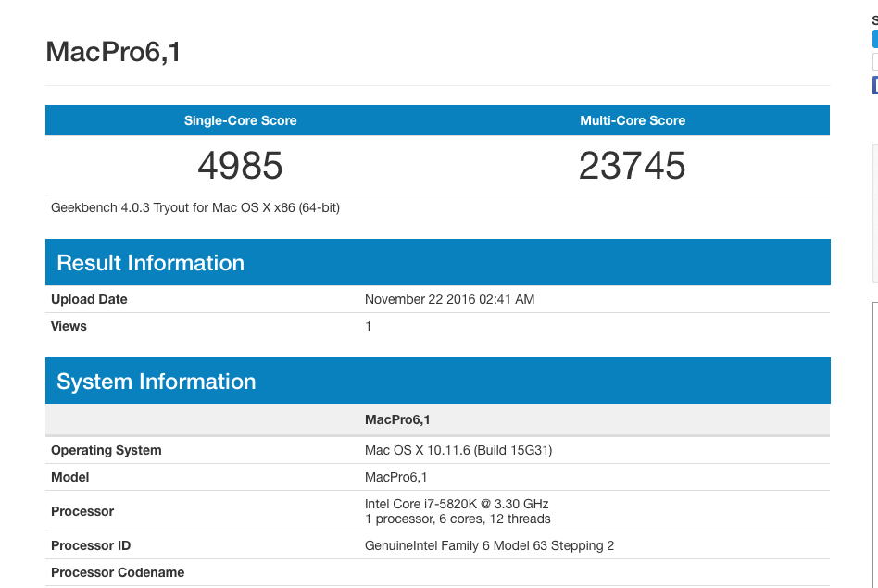The width and height of the screenshot is (878, 588).
Task: Click the System Information section header
Action: click(438, 381)
